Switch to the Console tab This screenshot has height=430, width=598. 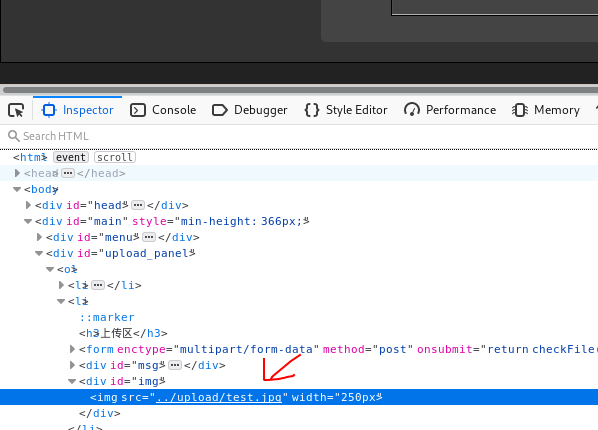(163, 110)
